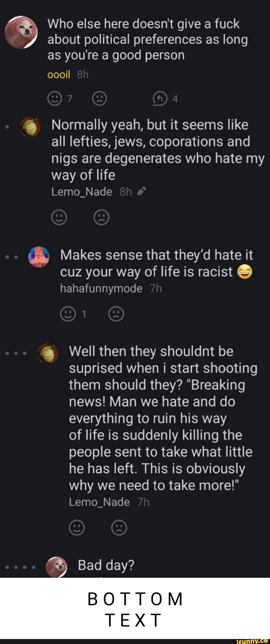This screenshot has width=270, height=644.
Task: Click the grenade avatar on first Lemo_Nade reply
Action: (x=30, y=126)
